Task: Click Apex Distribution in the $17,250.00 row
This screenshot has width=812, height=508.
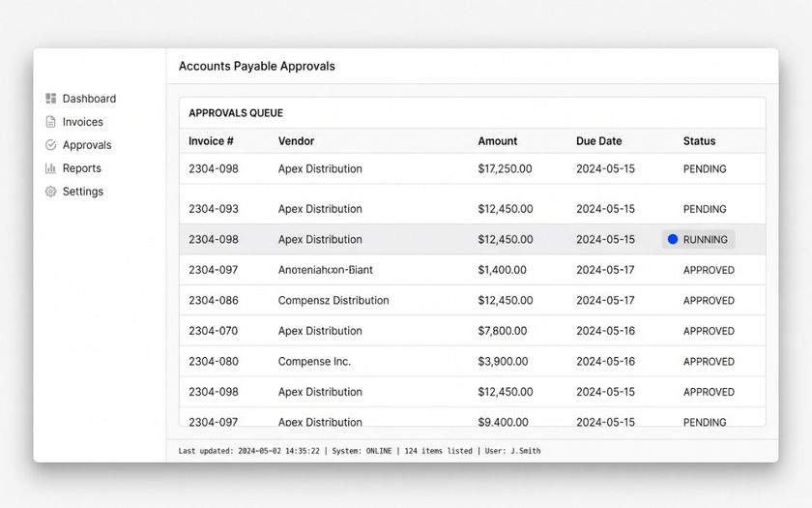Action: tap(320, 169)
